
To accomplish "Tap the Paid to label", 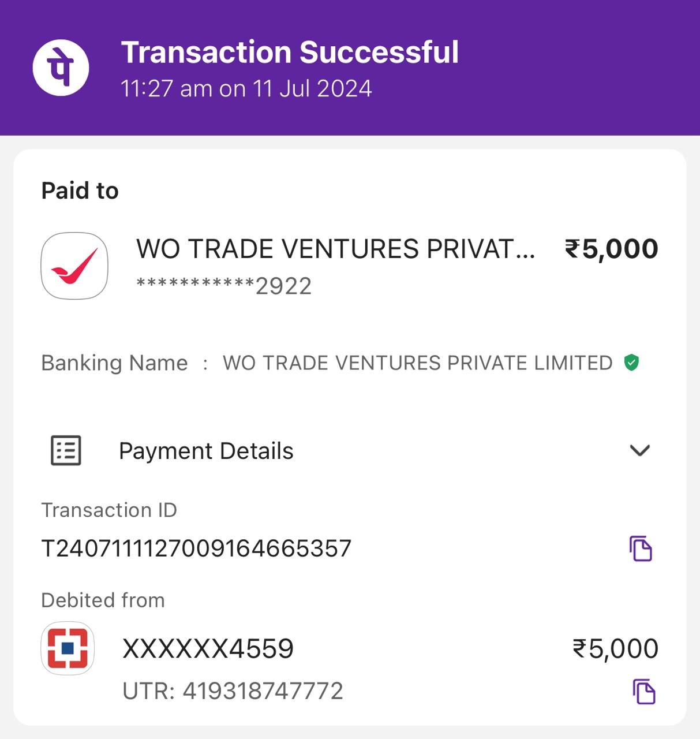I will [80, 191].
